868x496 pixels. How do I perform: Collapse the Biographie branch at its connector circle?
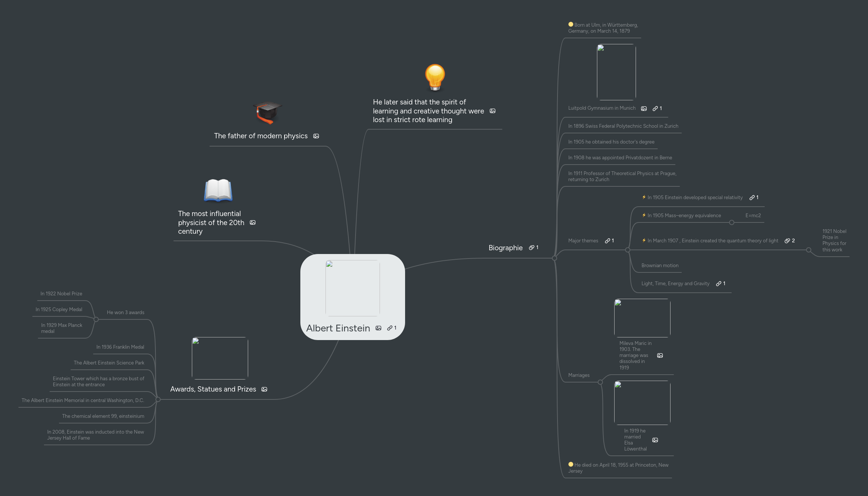pos(554,258)
